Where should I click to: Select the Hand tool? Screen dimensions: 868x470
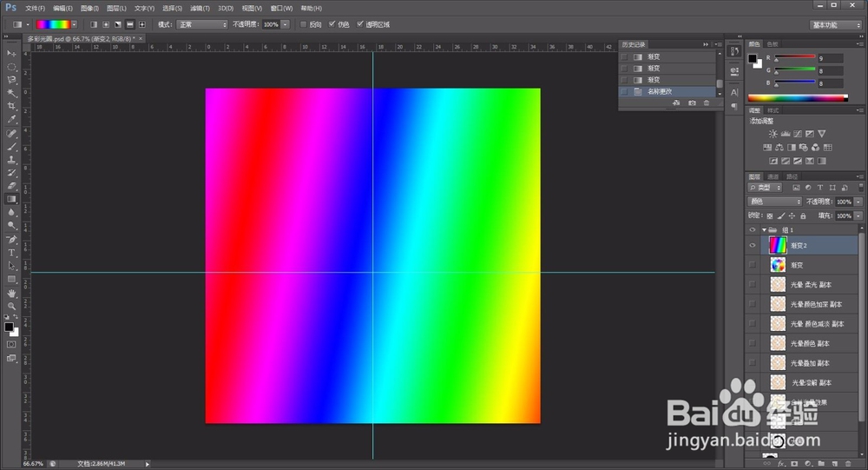[x=11, y=293]
